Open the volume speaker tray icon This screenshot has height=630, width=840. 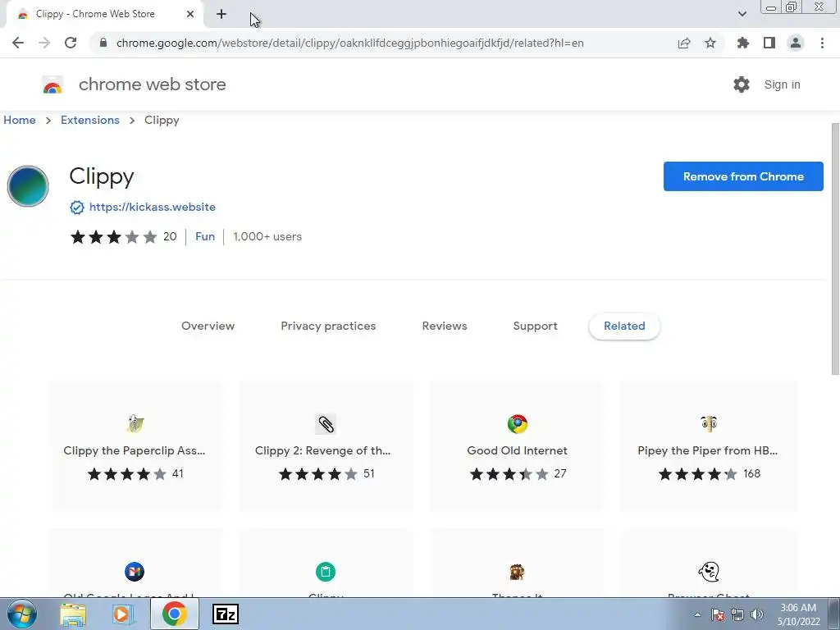click(757, 614)
